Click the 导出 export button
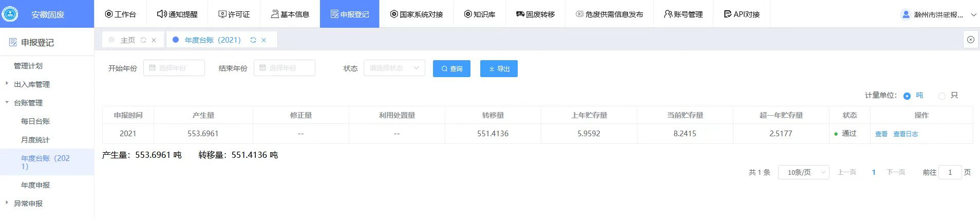 499,68
